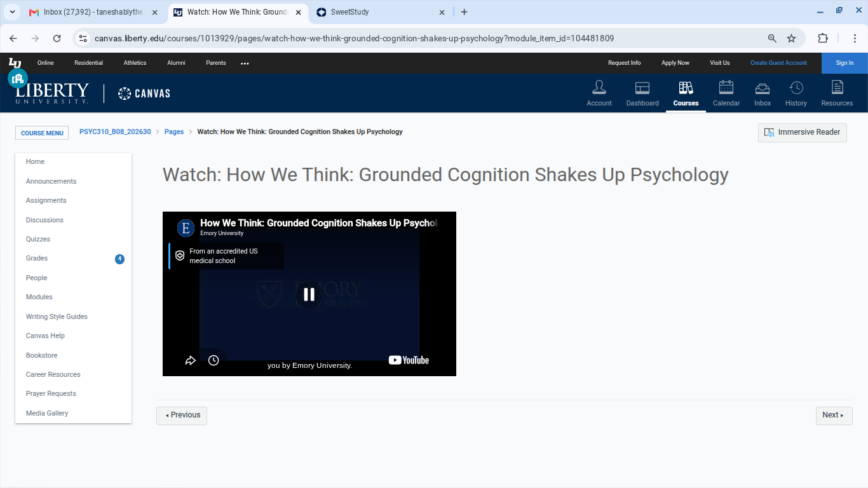The width and height of the screenshot is (868, 488).
Task: Open Media Gallery in course menu
Action: point(47,413)
